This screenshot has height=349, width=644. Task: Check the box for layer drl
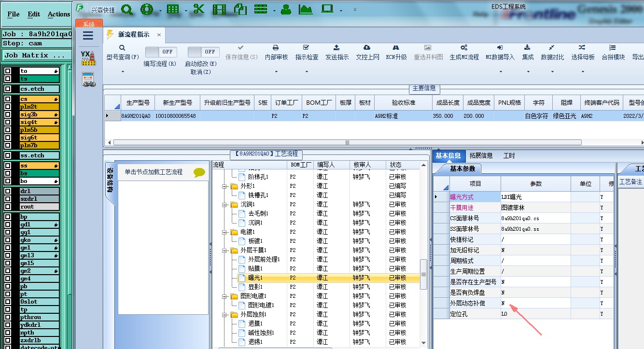tap(7, 191)
